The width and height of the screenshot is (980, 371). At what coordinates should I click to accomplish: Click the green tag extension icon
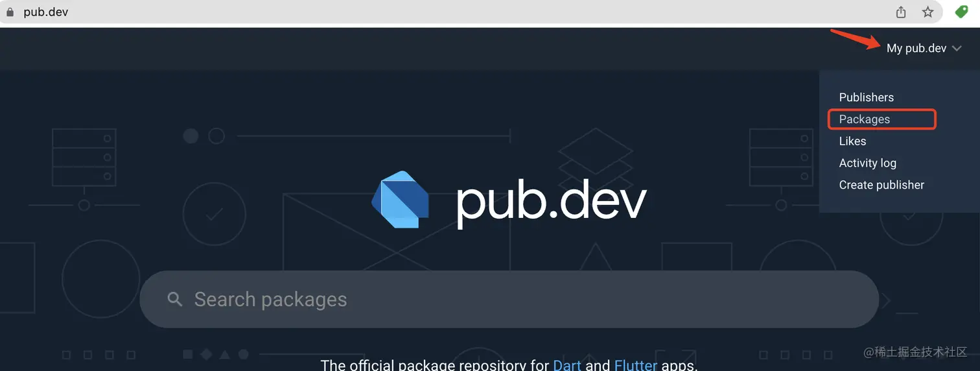962,12
